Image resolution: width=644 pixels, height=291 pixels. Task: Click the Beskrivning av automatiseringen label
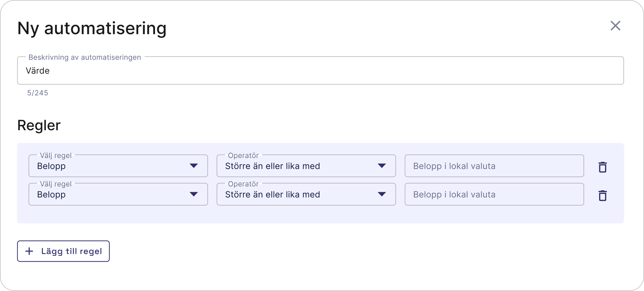85,57
